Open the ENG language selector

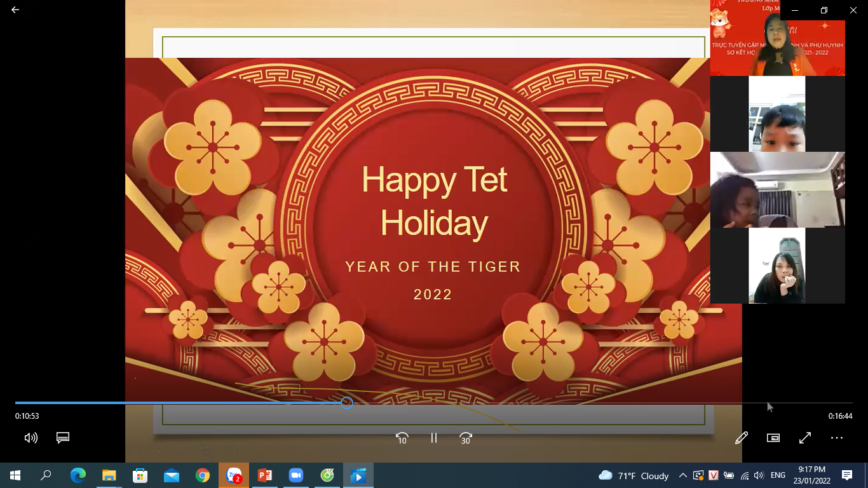[778, 475]
